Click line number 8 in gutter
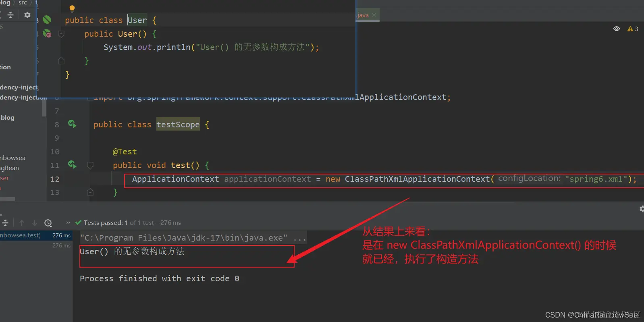The width and height of the screenshot is (644, 322). (x=57, y=125)
